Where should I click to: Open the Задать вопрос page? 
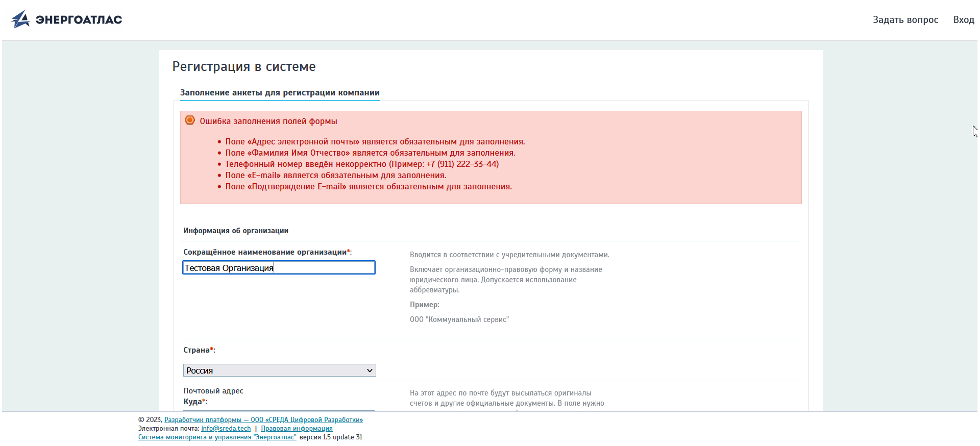(905, 20)
